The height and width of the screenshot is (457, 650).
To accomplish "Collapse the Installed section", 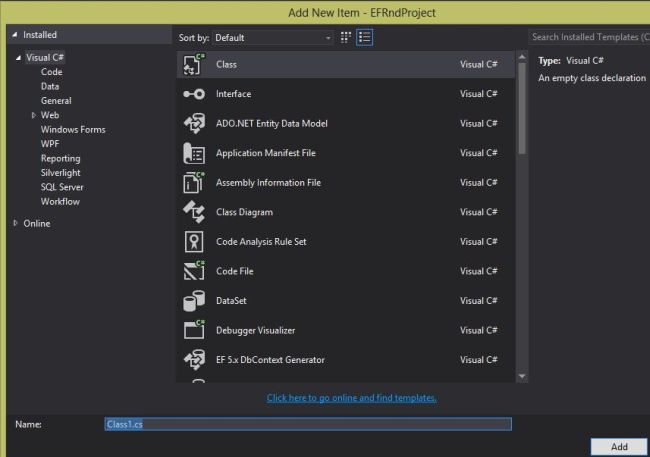I will coord(15,35).
